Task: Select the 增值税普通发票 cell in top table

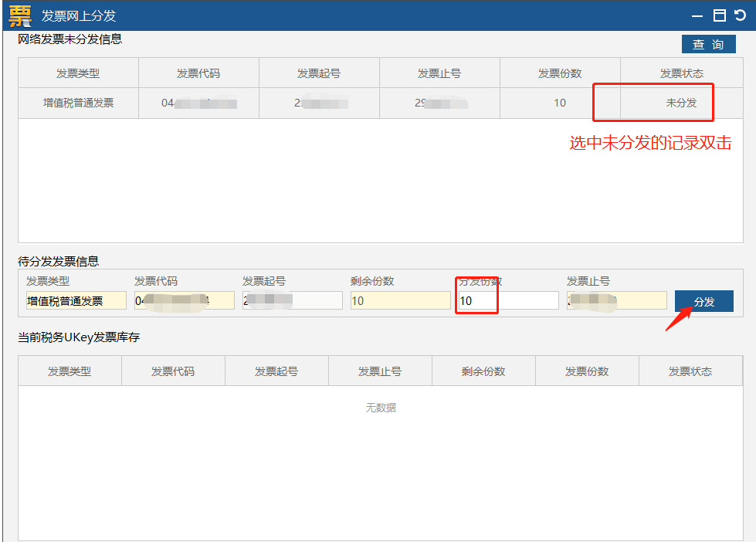Action: pos(79,103)
